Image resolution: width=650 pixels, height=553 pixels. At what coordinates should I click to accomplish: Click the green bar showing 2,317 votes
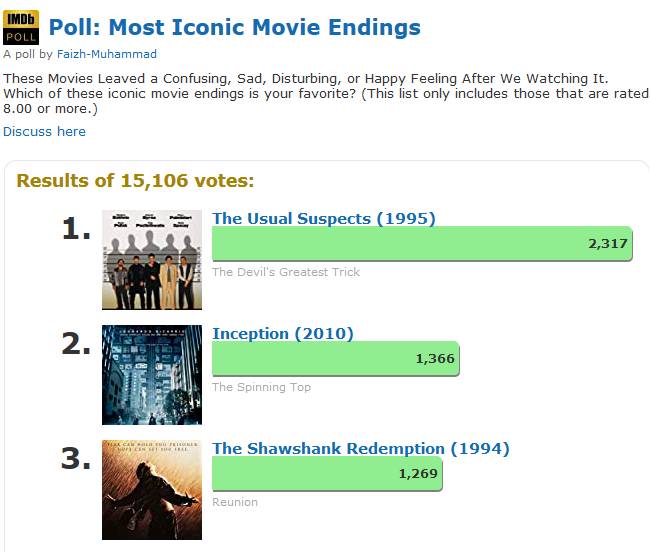click(421, 244)
